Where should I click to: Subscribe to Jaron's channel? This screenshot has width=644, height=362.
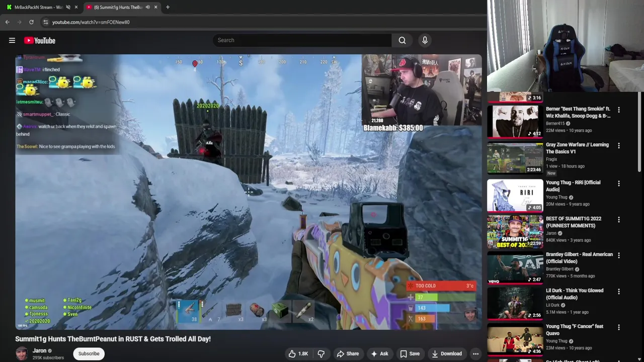(89, 354)
